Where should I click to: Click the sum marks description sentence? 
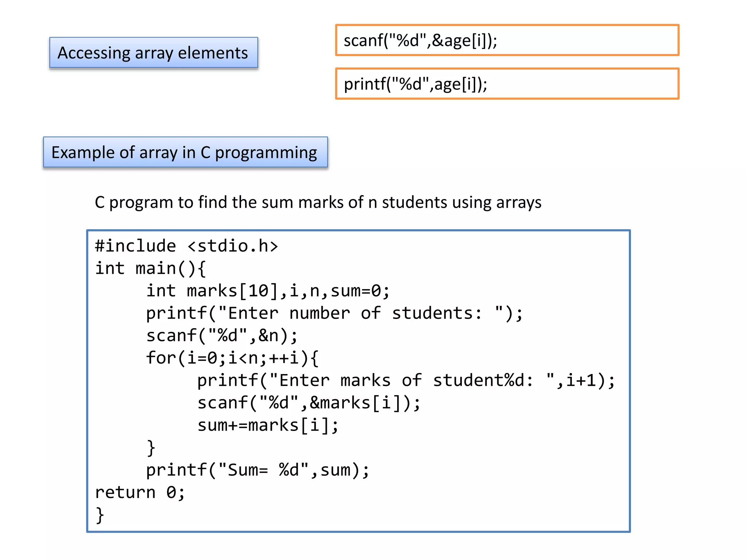[318, 202]
